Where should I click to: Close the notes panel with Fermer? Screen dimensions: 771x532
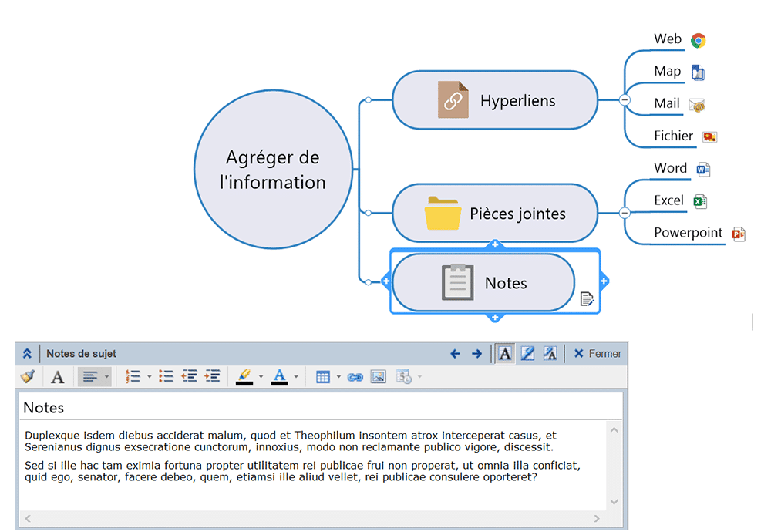(x=598, y=354)
